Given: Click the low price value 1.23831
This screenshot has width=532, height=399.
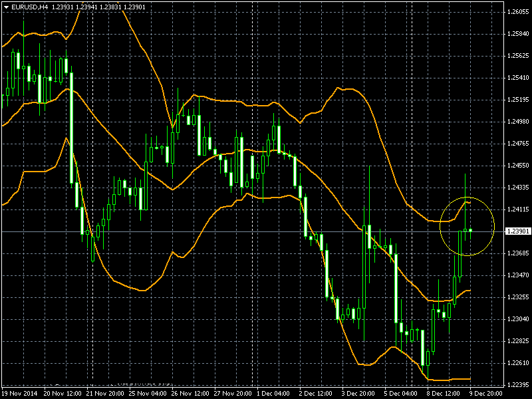Looking at the screenshot, I should coord(110,7).
